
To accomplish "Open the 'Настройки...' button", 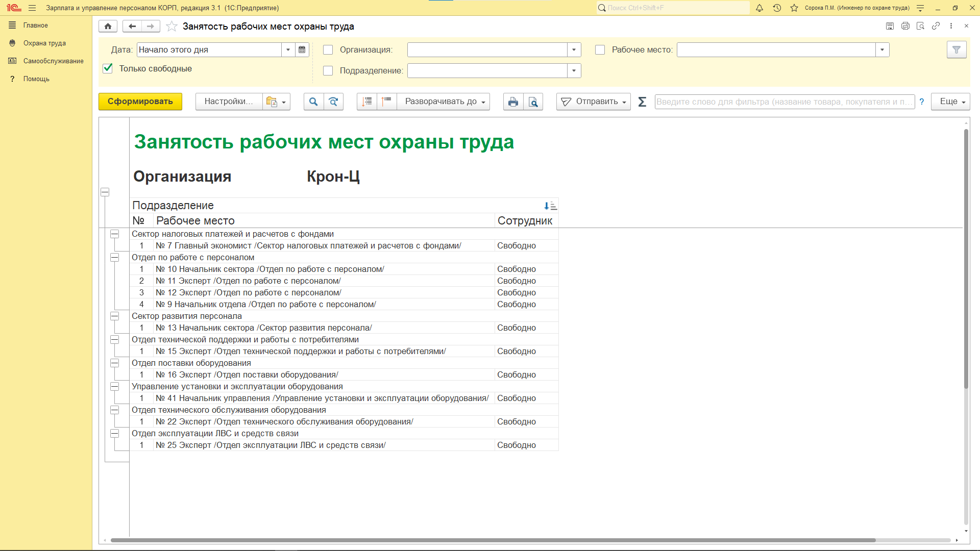I will pyautogui.click(x=229, y=102).
